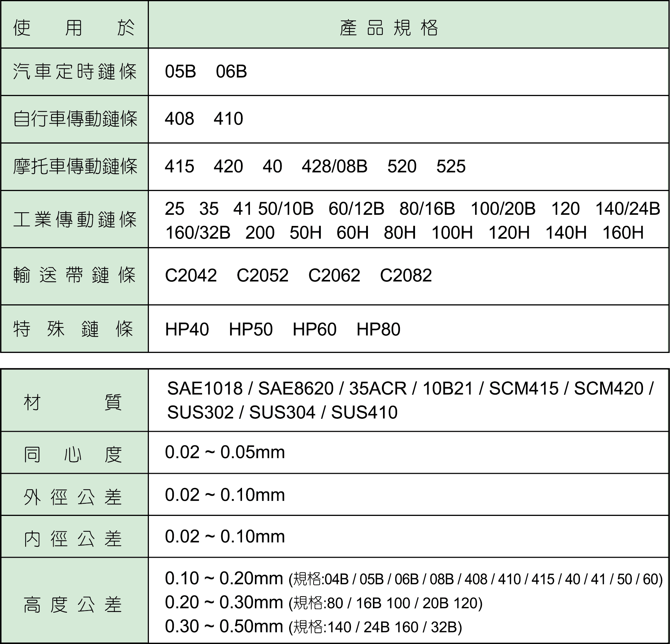Click the SCM420 material

[609, 388]
